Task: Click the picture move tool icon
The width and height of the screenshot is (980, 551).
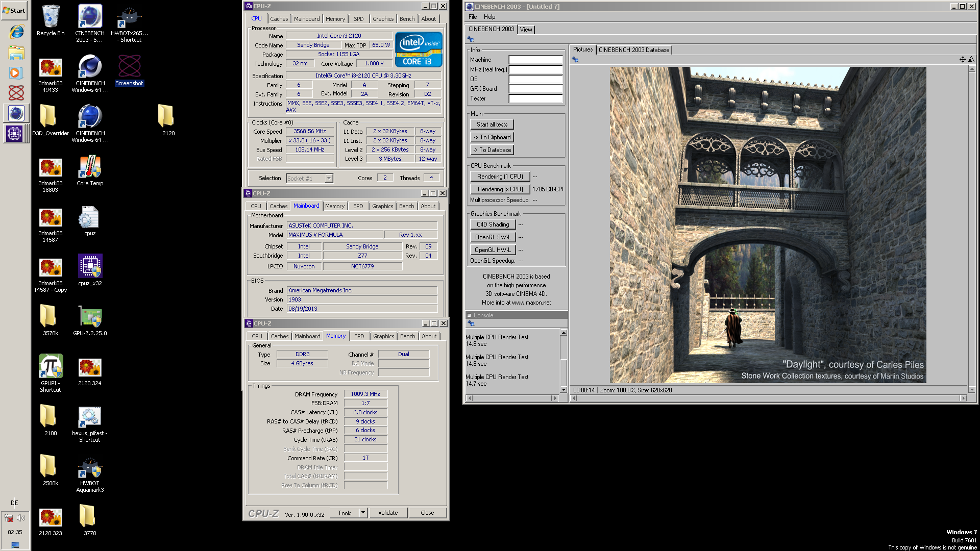Action: tap(962, 60)
